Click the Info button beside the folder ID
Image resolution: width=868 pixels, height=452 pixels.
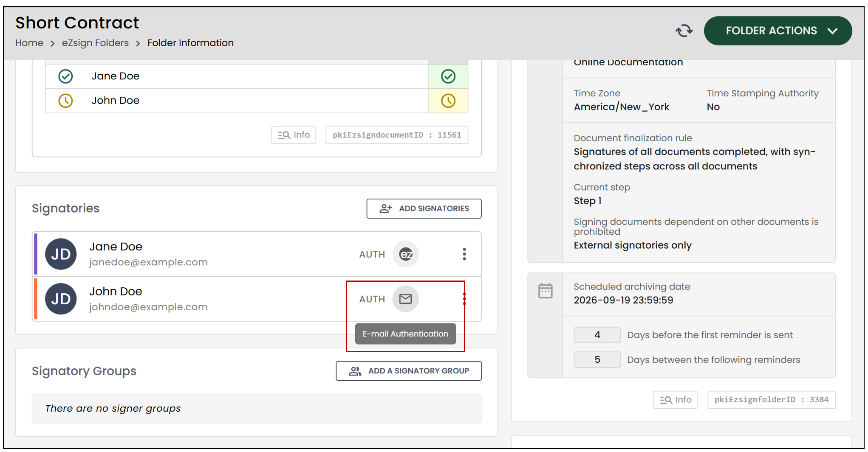coord(676,400)
